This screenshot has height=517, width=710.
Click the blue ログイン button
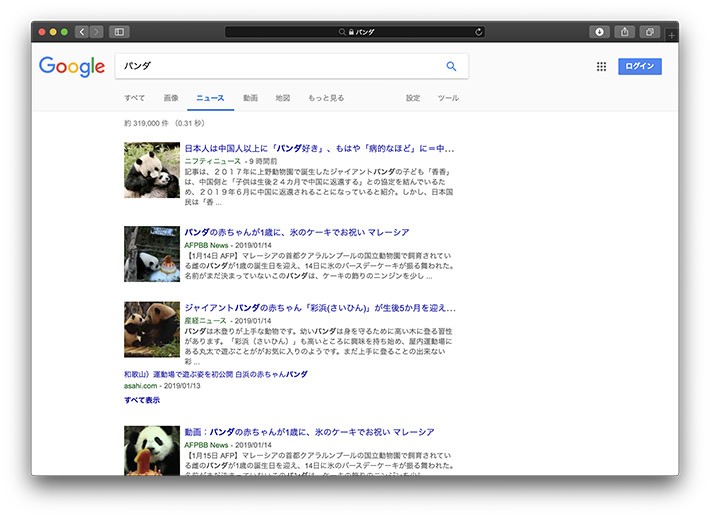639,66
